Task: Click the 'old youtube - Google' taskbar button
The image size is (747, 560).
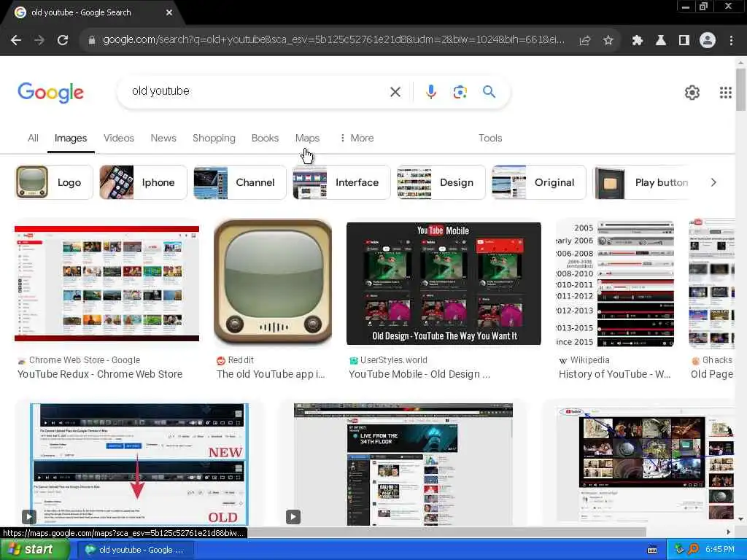Action: pos(135,550)
